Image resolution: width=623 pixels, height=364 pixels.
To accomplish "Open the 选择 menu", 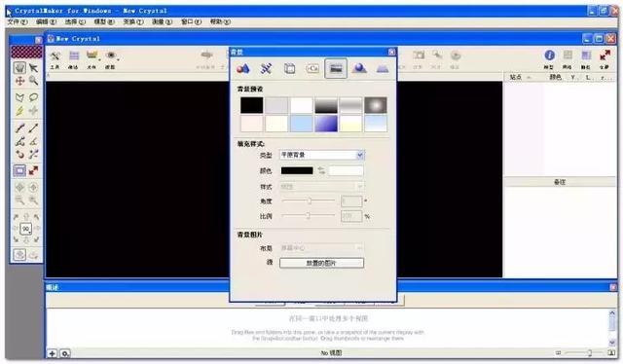I will tap(75, 21).
